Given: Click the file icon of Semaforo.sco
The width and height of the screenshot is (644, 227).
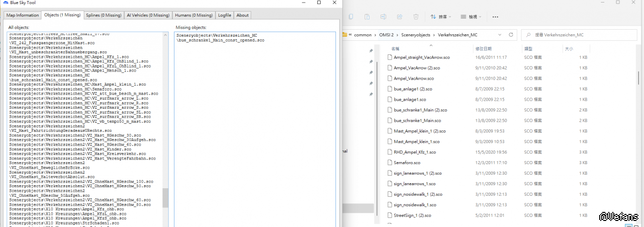Looking at the screenshot, I should click(390, 163).
